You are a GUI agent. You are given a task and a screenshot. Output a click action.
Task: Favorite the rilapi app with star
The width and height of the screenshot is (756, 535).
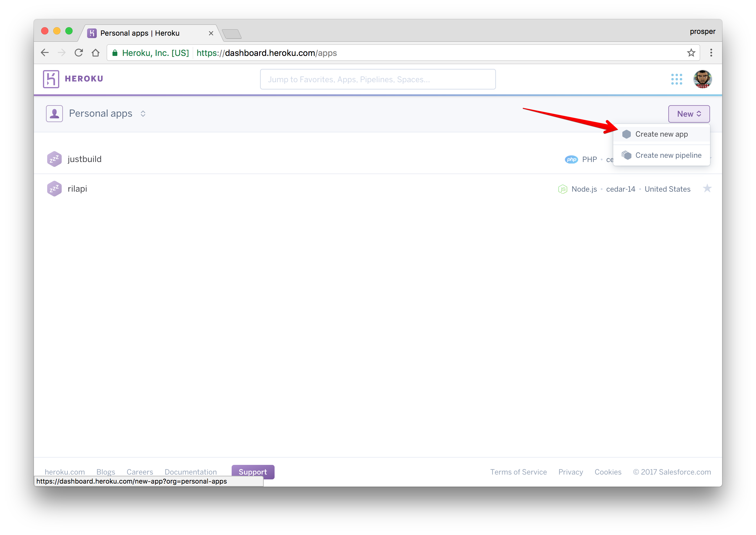click(x=707, y=188)
